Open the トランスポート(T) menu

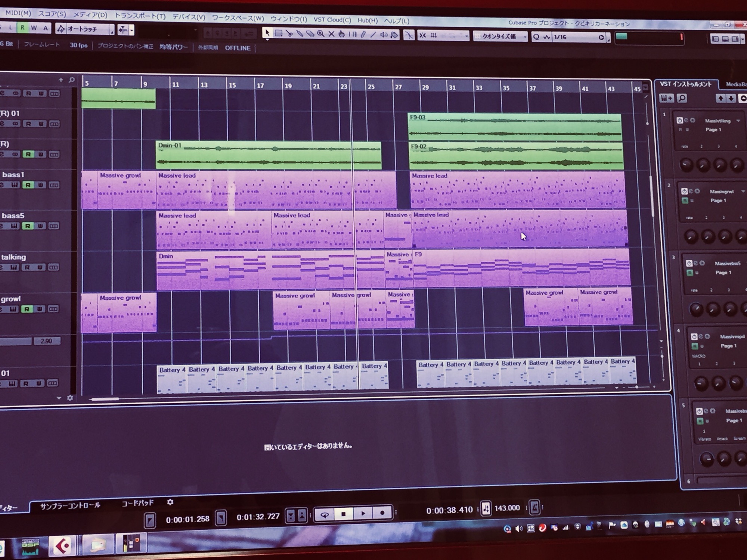pyautogui.click(x=140, y=16)
